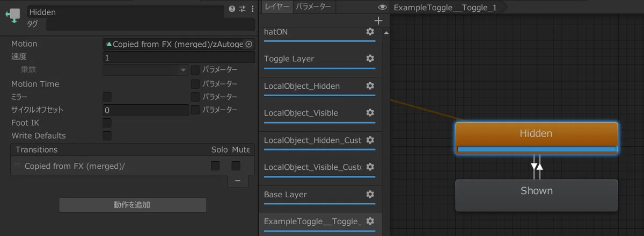
Task: Open inspector three-dot more menu
Action: [252, 9]
